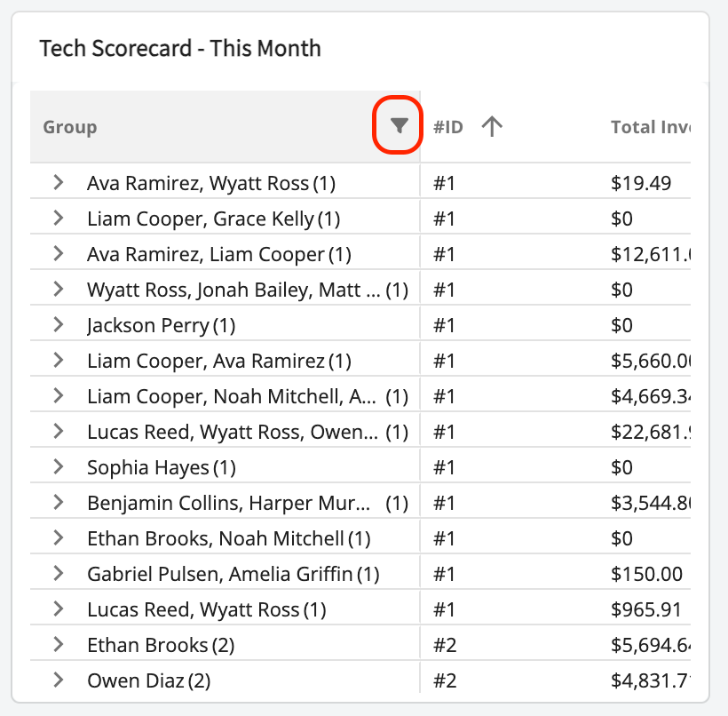Screen dimensions: 728x716
Task: Click the #2 ID cell for Owen Diaz
Action: coord(445,680)
